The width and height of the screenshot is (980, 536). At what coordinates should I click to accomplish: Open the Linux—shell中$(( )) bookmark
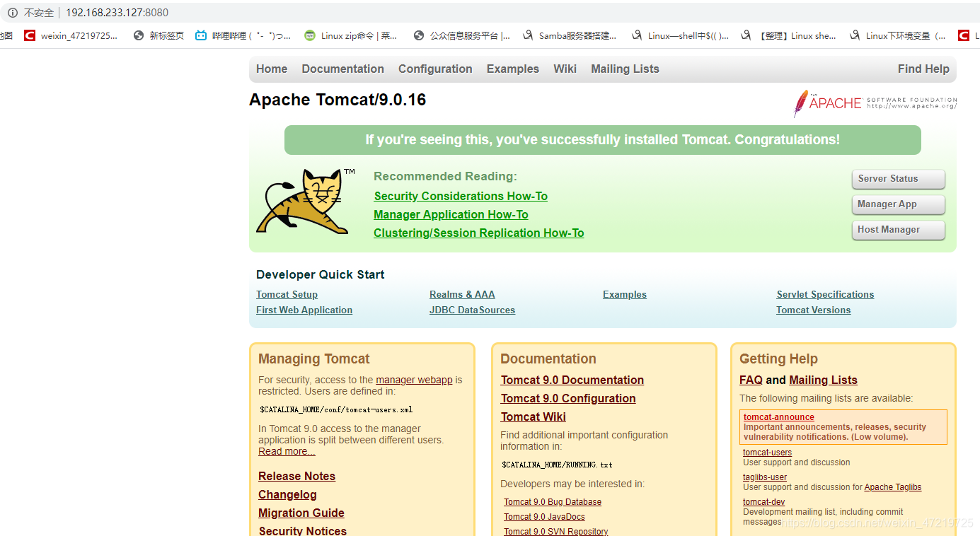coord(680,35)
